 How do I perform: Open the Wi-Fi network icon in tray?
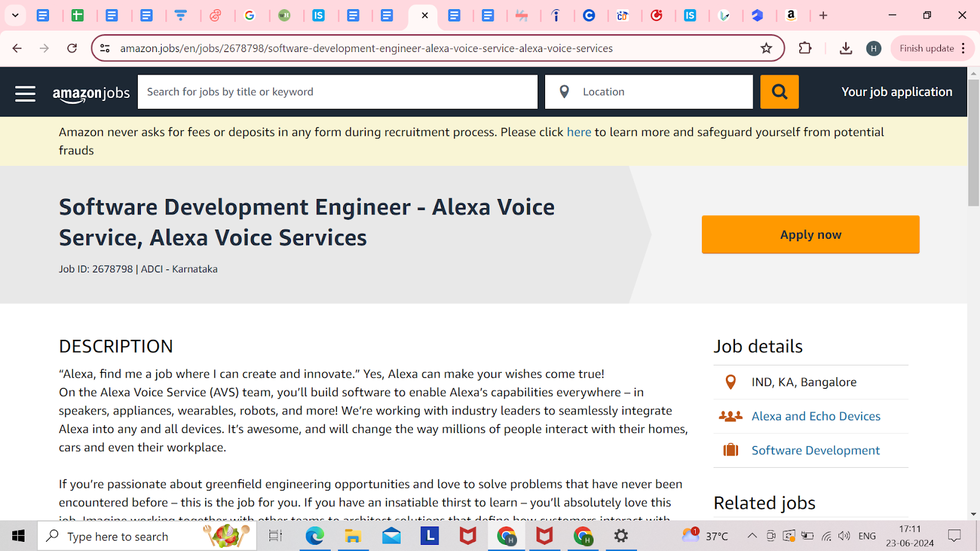click(x=826, y=536)
